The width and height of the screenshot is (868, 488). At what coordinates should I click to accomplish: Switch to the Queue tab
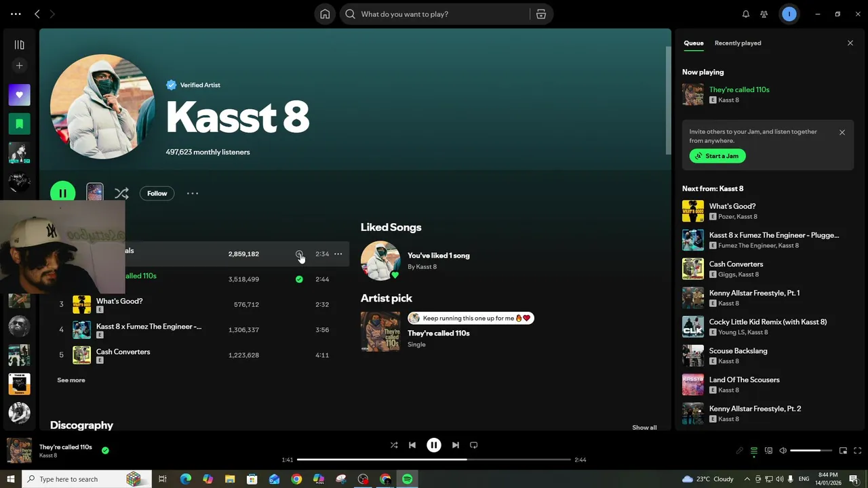point(693,43)
